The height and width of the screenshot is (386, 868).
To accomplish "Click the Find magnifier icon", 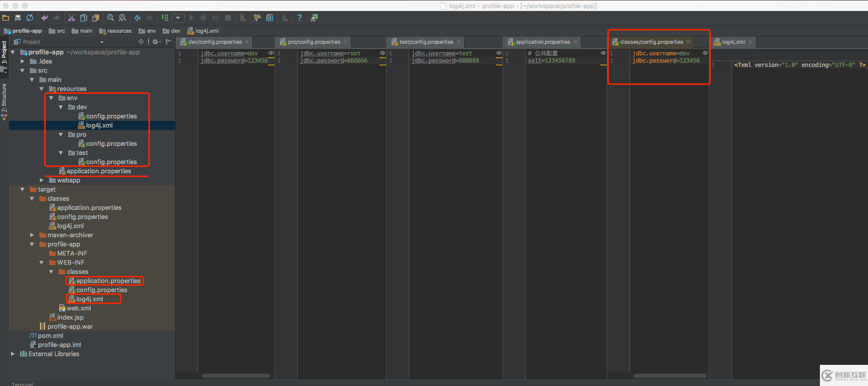I will [111, 18].
